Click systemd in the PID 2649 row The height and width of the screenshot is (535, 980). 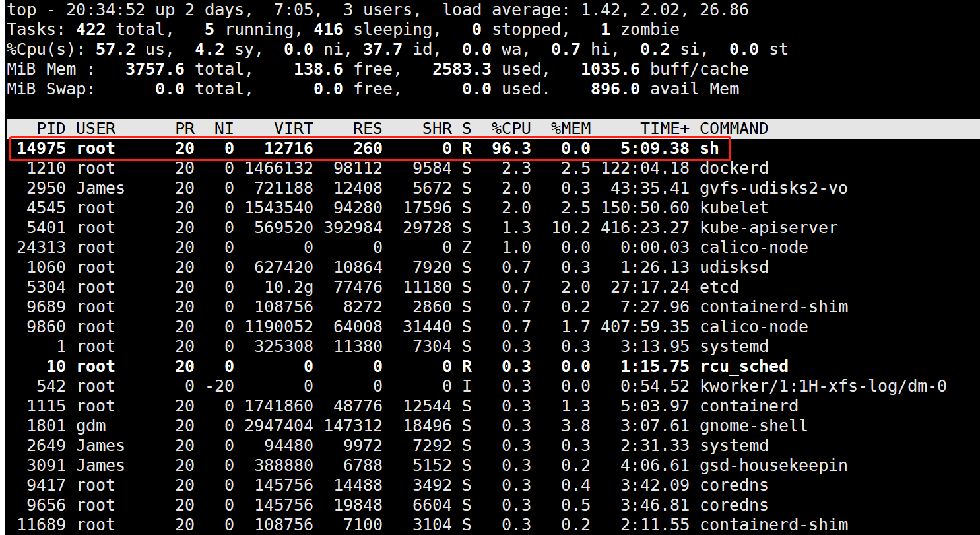pos(734,445)
